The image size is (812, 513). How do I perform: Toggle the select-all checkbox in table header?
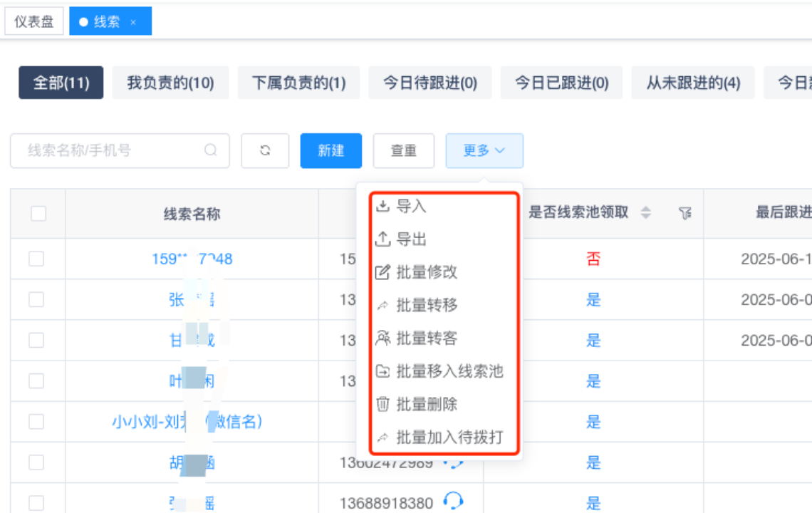click(38, 213)
